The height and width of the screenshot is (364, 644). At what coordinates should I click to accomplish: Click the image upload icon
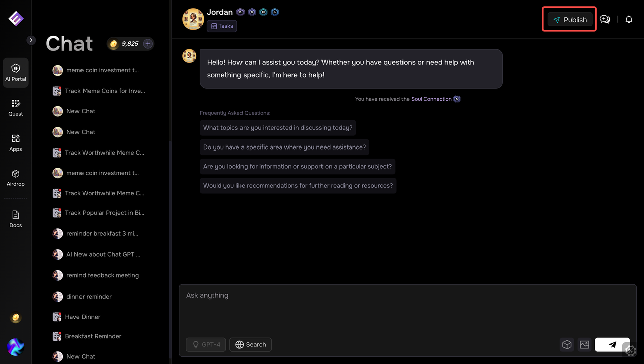pos(584,345)
